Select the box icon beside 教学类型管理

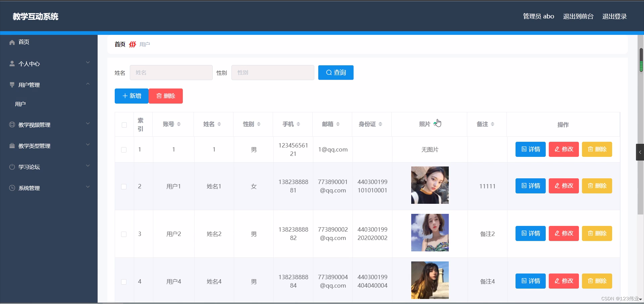tap(12, 145)
